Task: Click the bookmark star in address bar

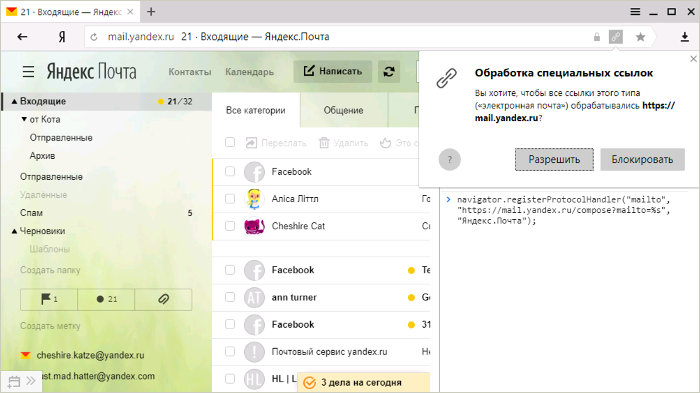Action: point(640,37)
